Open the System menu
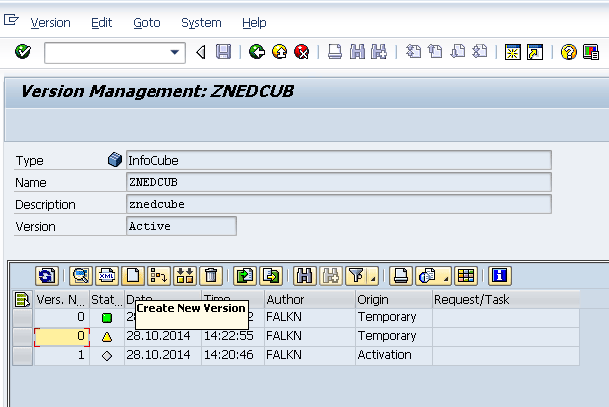The height and width of the screenshot is (407, 609). (x=201, y=23)
